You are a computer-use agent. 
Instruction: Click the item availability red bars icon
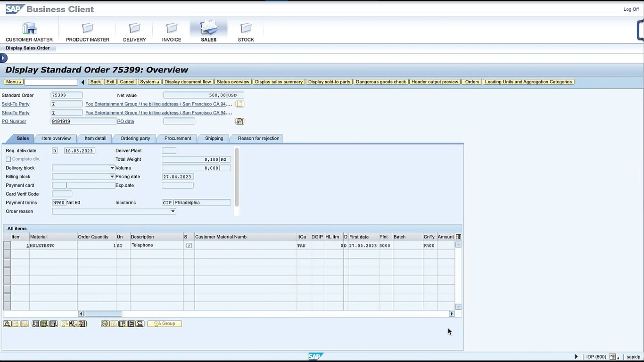(x=83, y=324)
